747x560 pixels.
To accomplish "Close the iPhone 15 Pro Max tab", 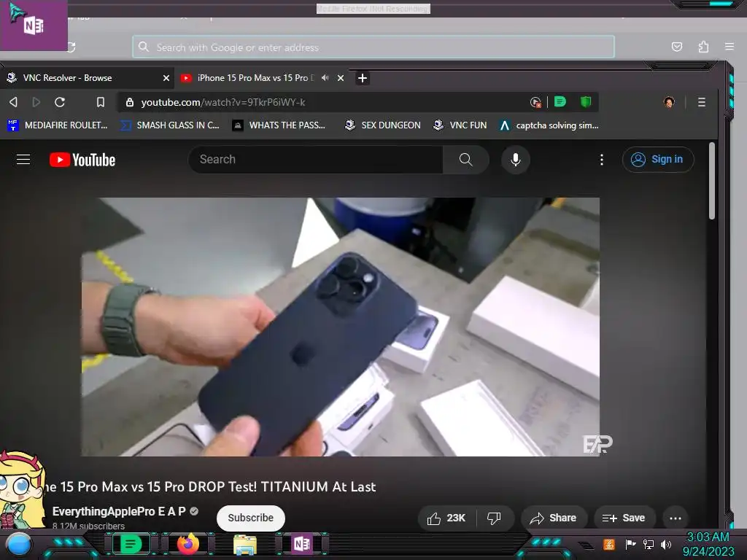I will (x=341, y=77).
